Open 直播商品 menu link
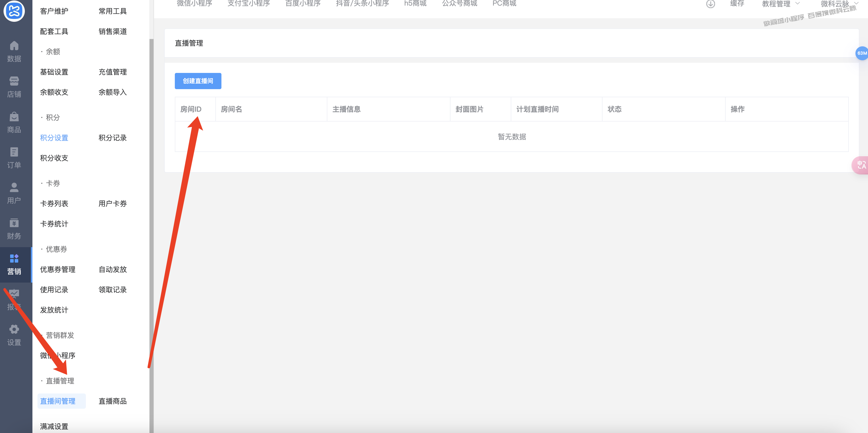 coord(112,401)
